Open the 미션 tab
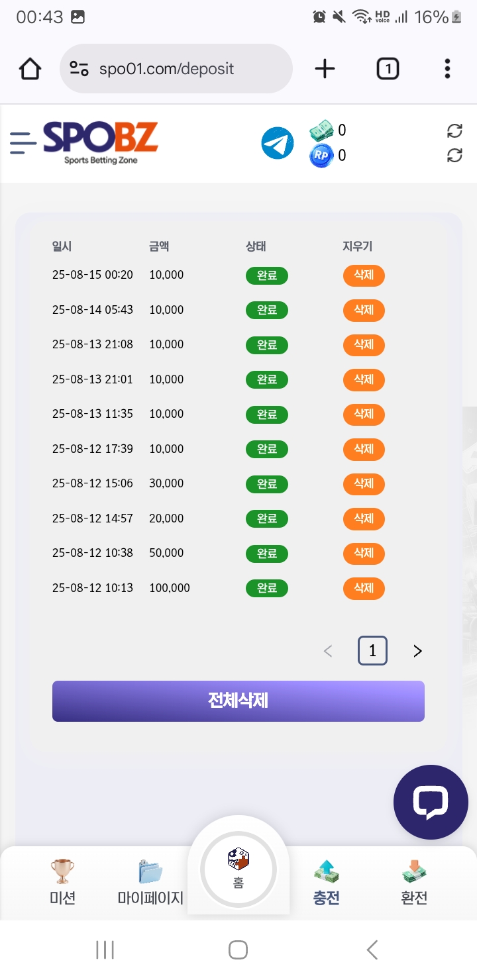 coord(62,882)
